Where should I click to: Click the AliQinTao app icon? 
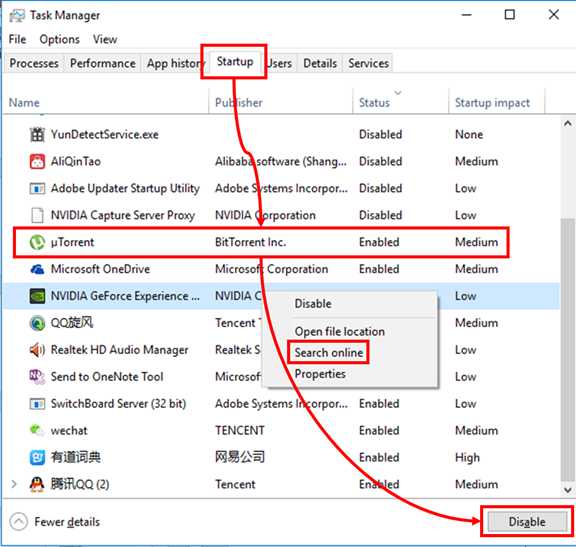click(x=37, y=161)
